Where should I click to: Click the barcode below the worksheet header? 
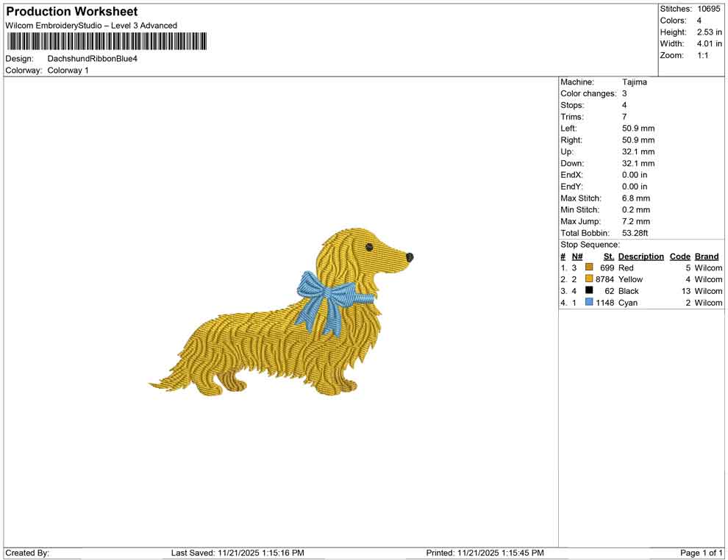tap(107, 41)
